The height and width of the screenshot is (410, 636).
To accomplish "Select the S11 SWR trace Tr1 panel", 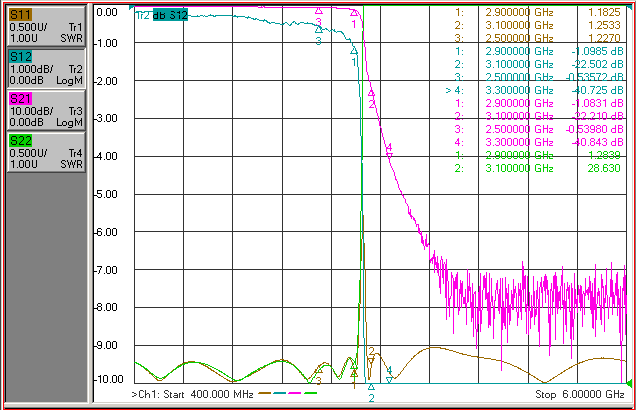I will [x=46, y=26].
